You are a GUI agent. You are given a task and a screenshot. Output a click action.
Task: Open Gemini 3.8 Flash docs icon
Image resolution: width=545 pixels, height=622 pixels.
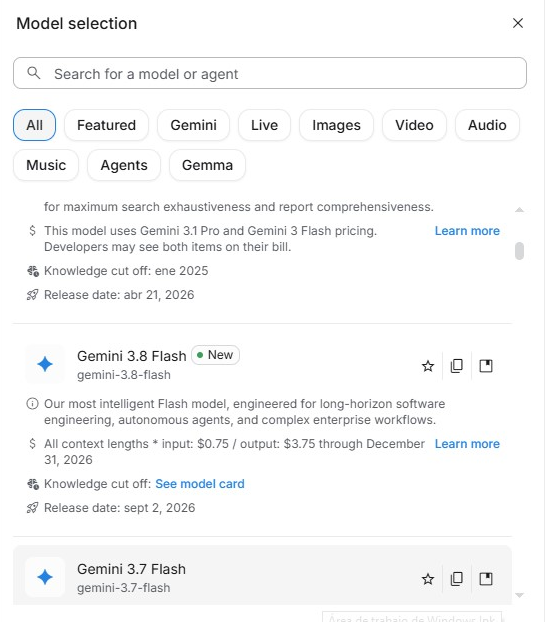click(x=486, y=366)
